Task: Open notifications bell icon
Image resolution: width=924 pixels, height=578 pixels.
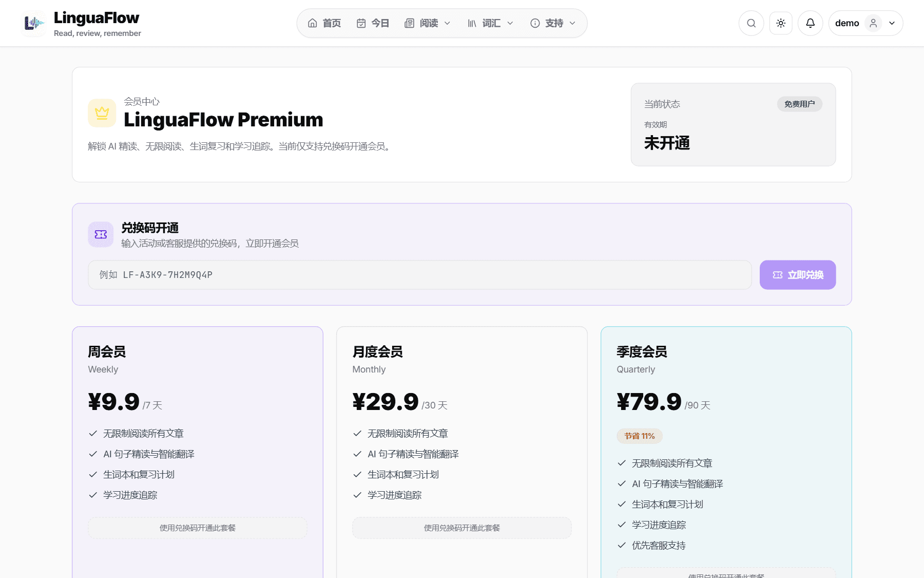Action: [810, 23]
